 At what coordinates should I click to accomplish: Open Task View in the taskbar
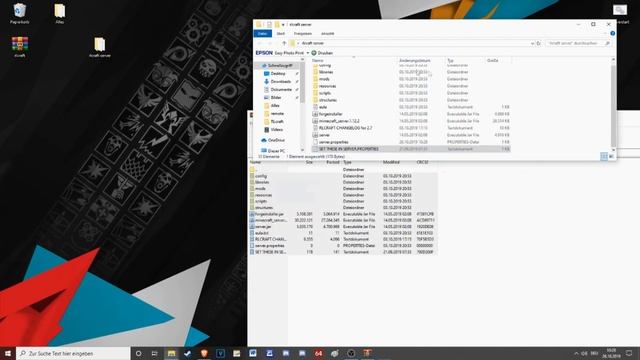[155, 353]
